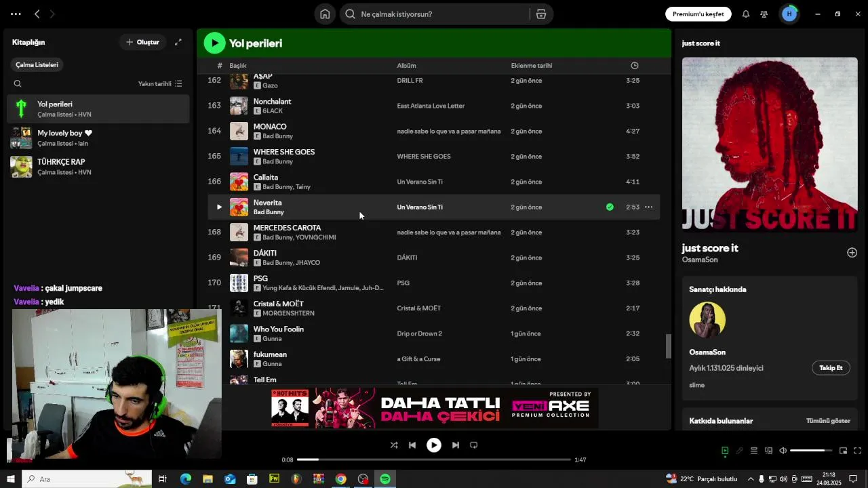Enter full screen mode icon

coord(858,451)
